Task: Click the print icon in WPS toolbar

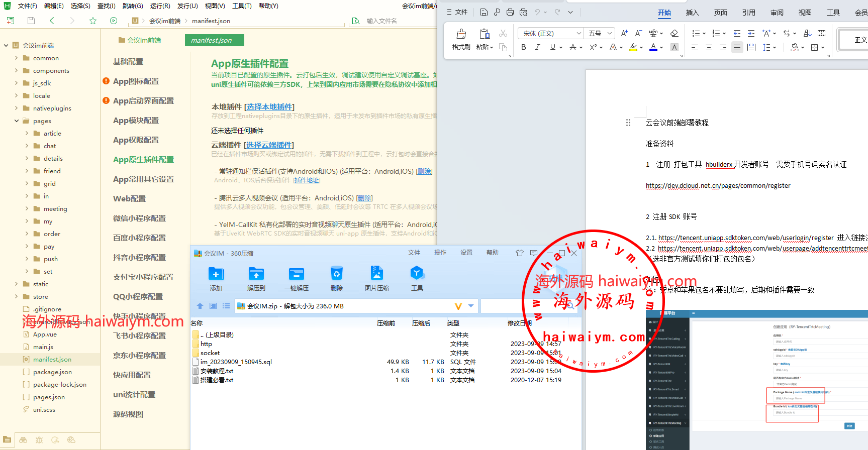Action: pos(510,12)
